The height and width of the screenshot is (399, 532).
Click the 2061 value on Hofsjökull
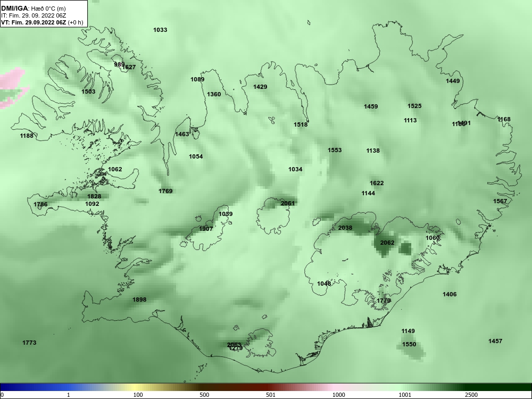click(288, 203)
